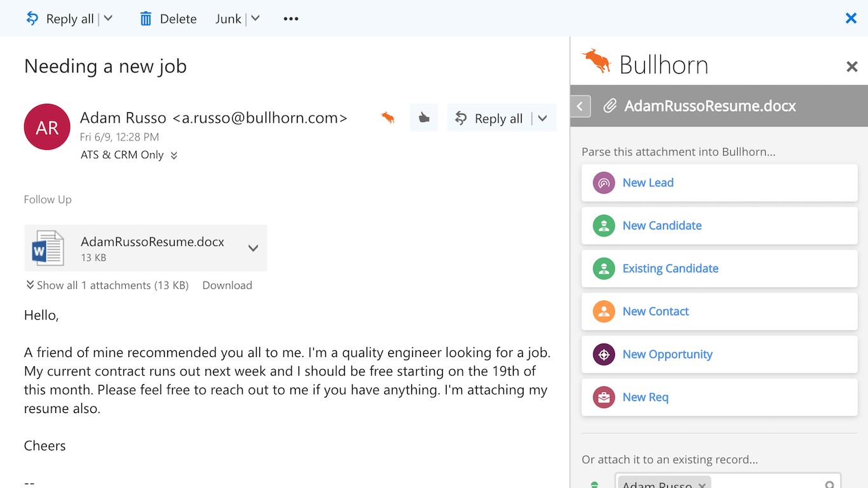
Task: Click the email subject Needing a new job
Action: [105, 66]
